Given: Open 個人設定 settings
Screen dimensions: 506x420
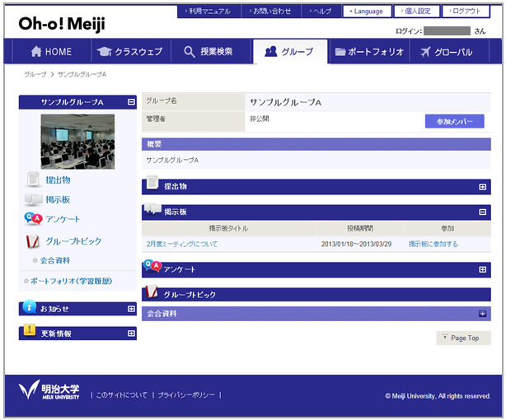Looking at the screenshot, I should [417, 12].
